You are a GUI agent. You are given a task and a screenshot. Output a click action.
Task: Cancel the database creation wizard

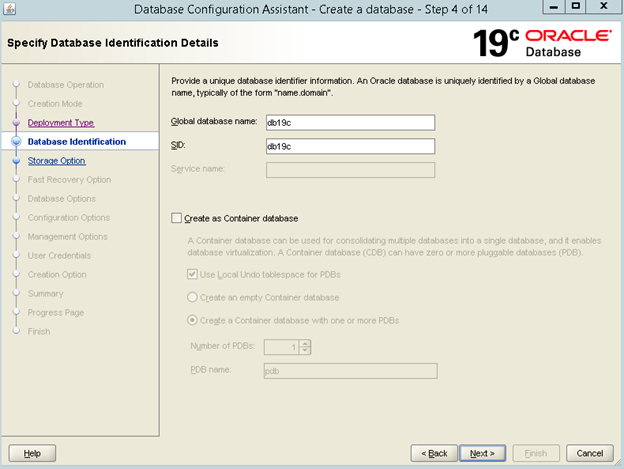point(590,453)
